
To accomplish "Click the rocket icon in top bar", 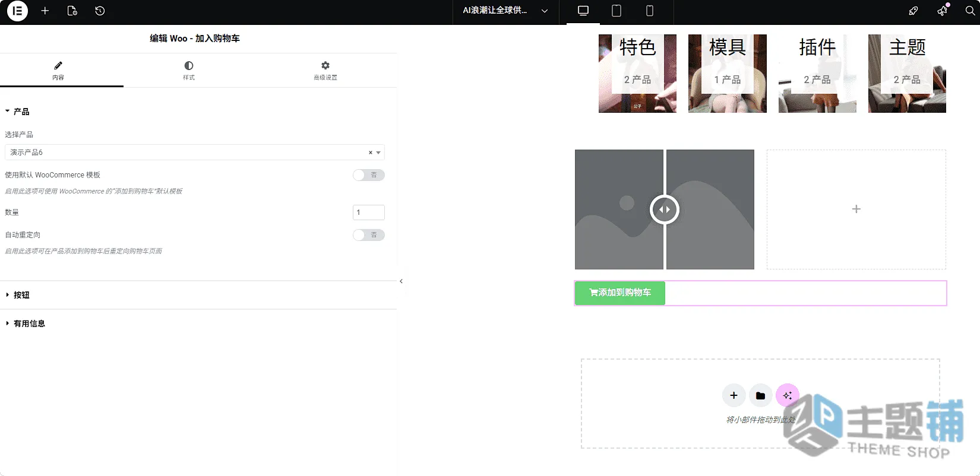I will point(913,11).
